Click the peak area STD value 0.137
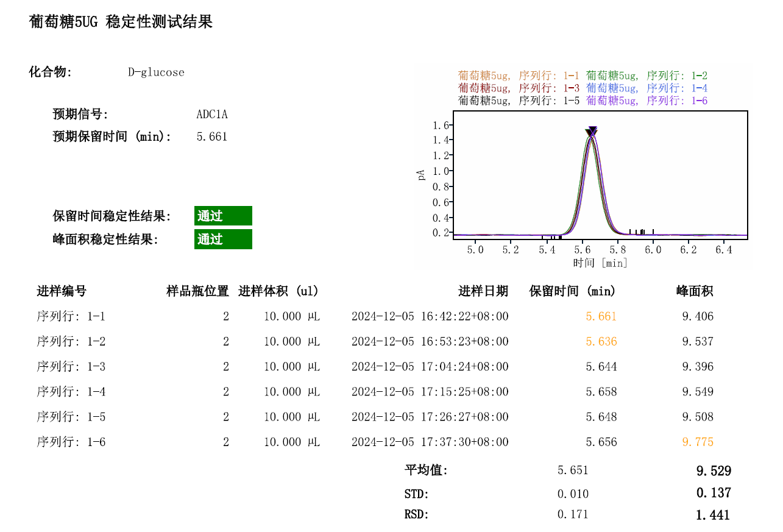 click(714, 493)
